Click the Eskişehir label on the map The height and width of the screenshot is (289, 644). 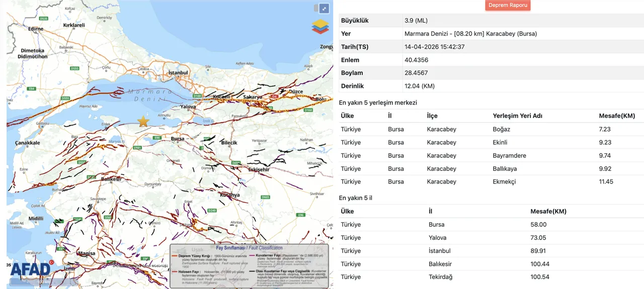pyautogui.click(x=259, y=170)
